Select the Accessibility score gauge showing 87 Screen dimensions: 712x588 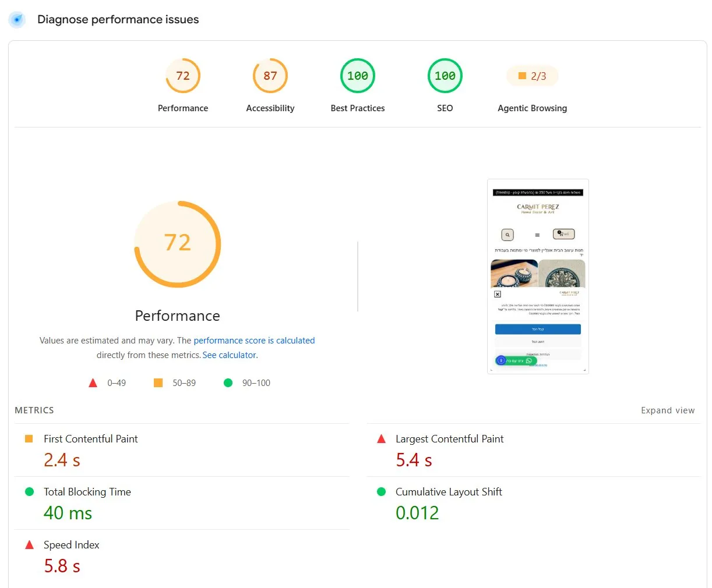[270, 76]
